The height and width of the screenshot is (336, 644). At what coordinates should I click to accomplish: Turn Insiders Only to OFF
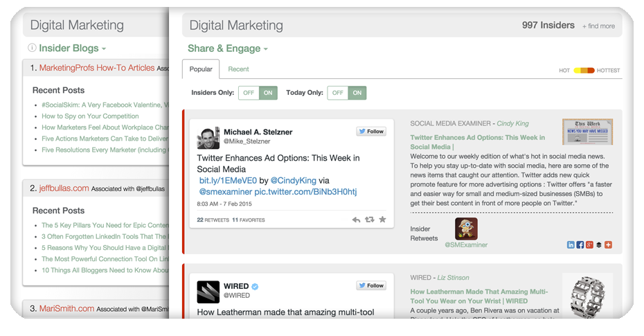249,93
